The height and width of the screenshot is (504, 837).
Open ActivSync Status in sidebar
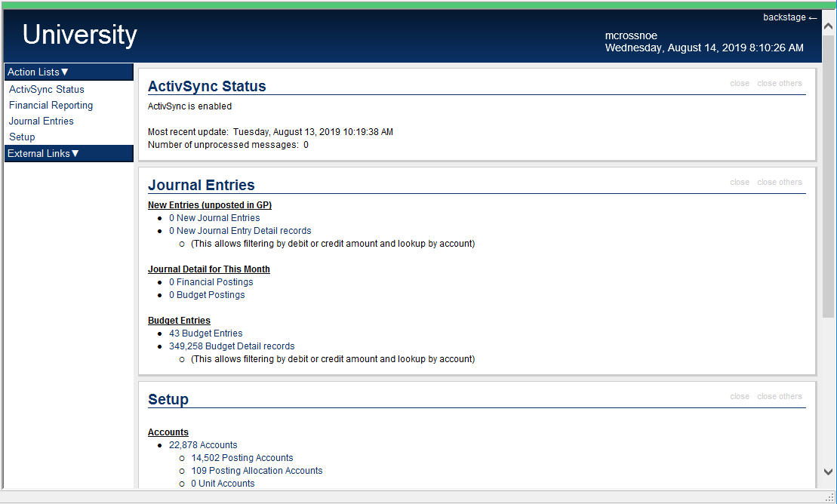pyautogui.click(x=47, y=90)
